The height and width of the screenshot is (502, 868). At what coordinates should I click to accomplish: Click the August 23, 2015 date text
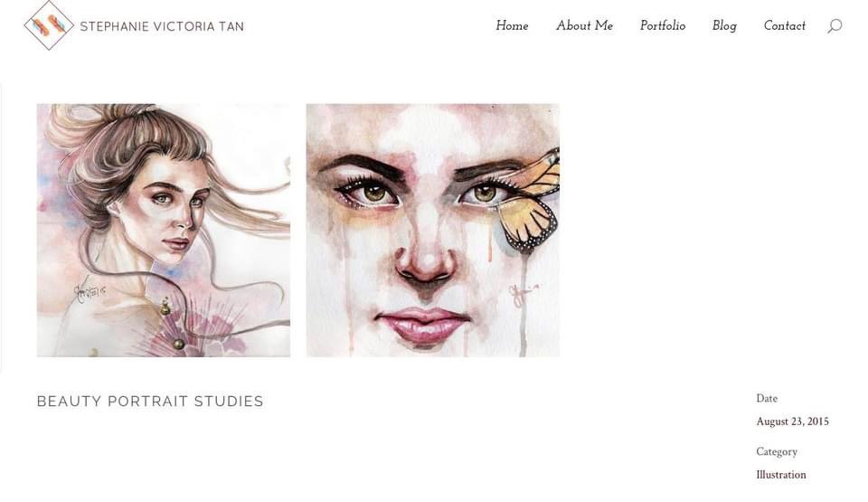792,421
